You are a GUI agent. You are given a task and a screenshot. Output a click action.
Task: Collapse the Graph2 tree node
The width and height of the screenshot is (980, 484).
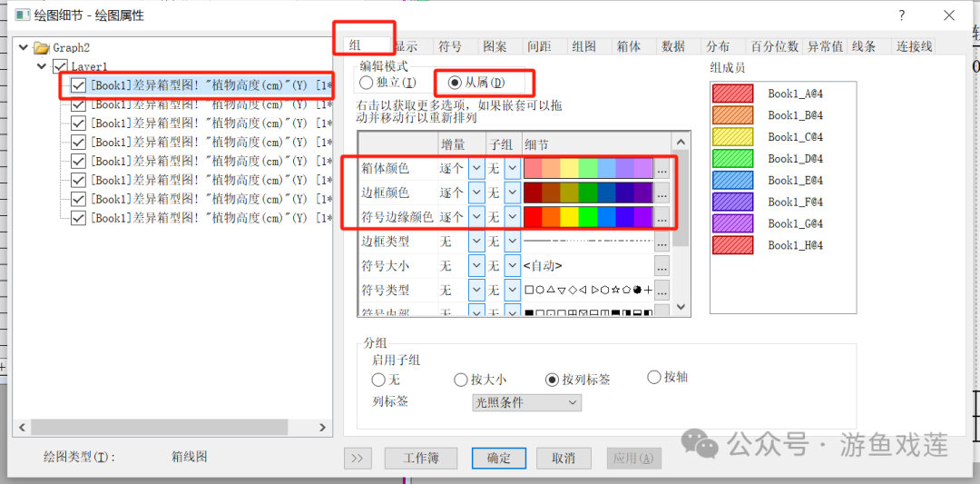[x=24, y=47]
